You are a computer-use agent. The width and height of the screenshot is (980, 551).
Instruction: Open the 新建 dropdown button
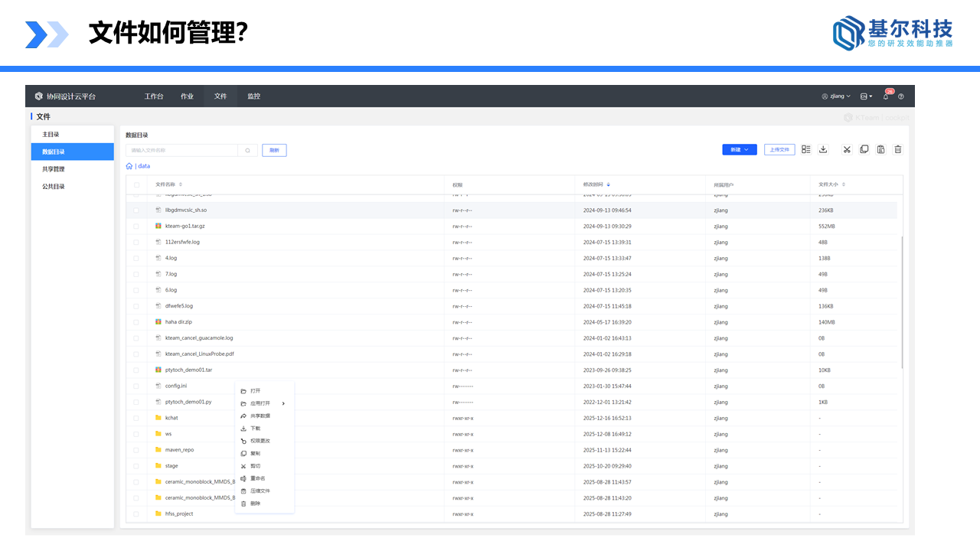coord(739,150)
